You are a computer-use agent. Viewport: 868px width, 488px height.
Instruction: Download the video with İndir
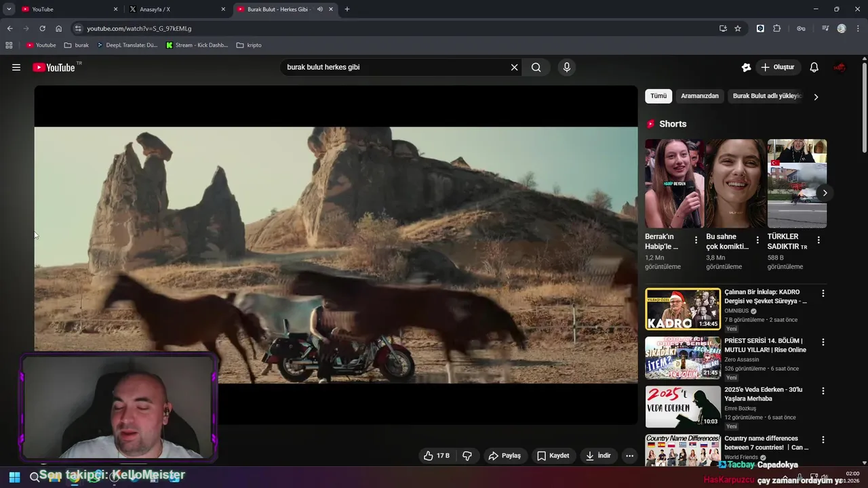tap(599, 455)
